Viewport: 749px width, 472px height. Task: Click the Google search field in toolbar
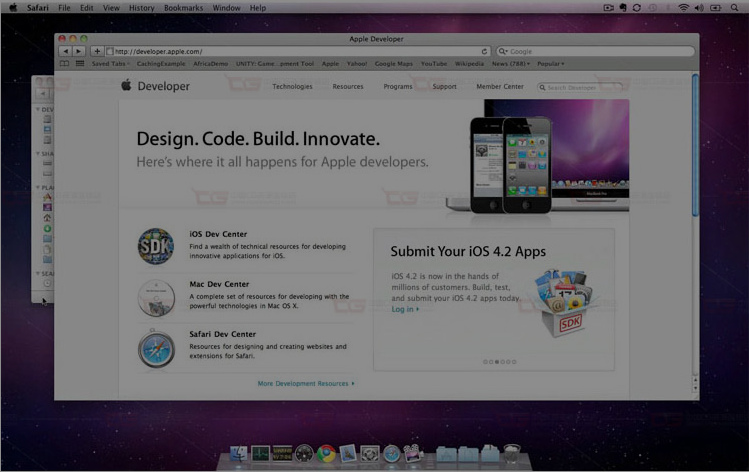[595, 51]
